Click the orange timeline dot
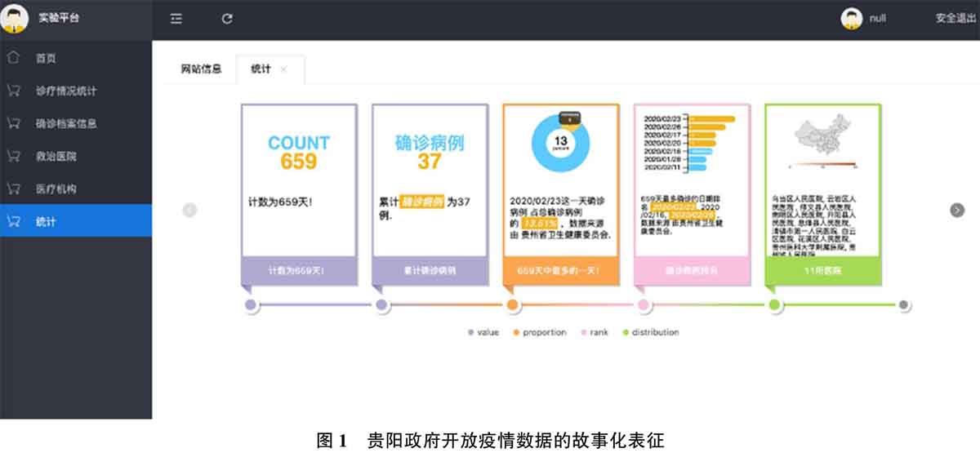 tap(512, 305)
